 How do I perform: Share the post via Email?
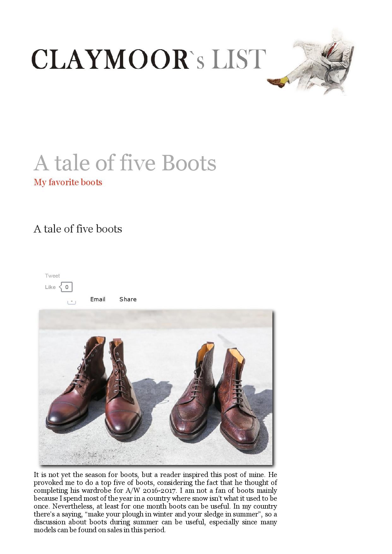[98, 299]
